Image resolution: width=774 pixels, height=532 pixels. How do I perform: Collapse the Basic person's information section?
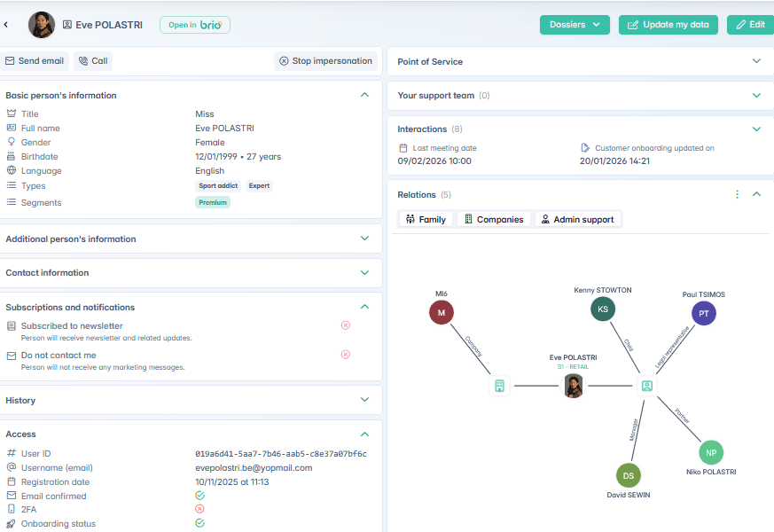point(364,95)
